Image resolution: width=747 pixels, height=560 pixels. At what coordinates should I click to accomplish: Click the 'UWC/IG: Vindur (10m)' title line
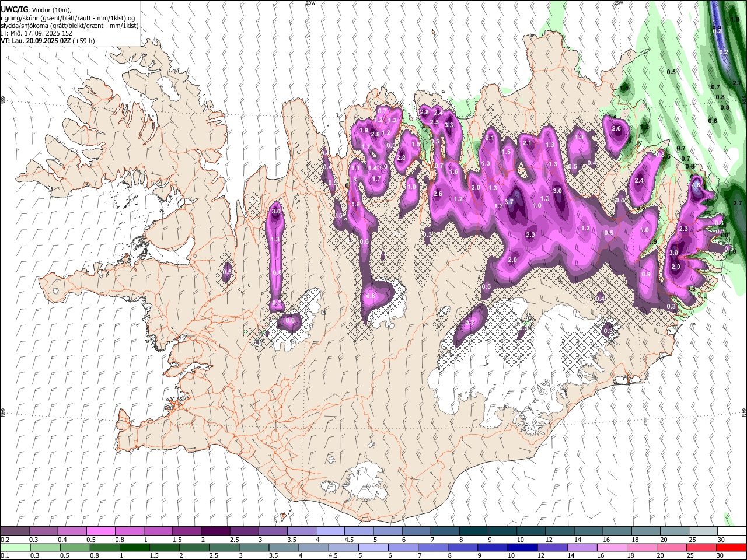point(36,10)
